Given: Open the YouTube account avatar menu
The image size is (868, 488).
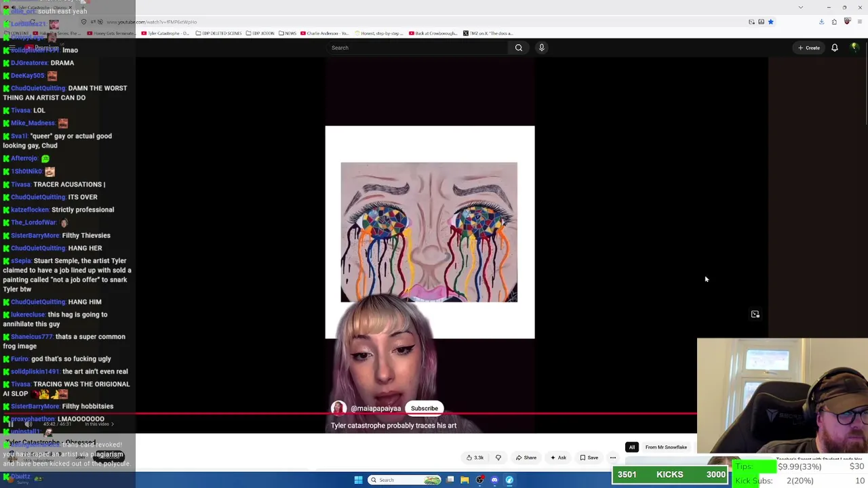Looking at the screenshot, I should 854,47.
